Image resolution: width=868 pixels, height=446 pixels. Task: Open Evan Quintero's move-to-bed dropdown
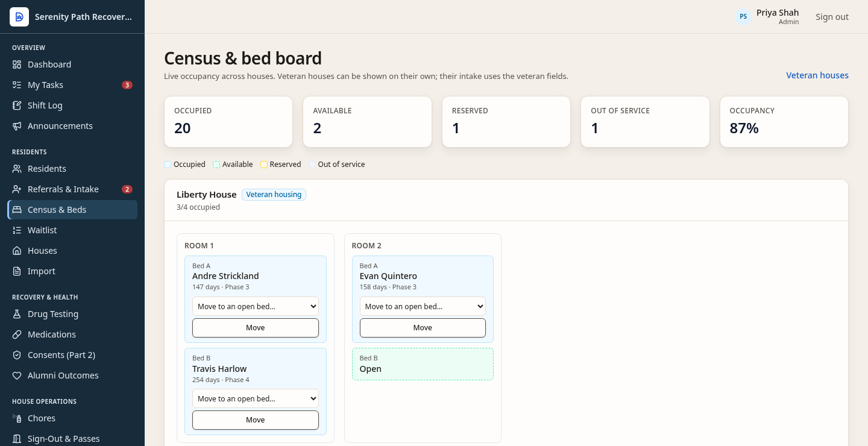[423, 306]
